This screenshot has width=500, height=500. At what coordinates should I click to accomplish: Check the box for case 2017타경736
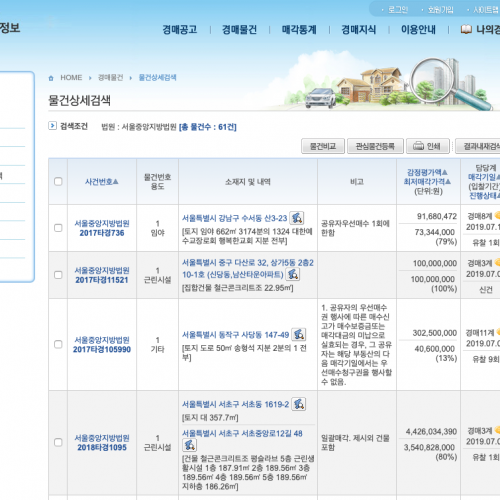[x=58, y=228]
